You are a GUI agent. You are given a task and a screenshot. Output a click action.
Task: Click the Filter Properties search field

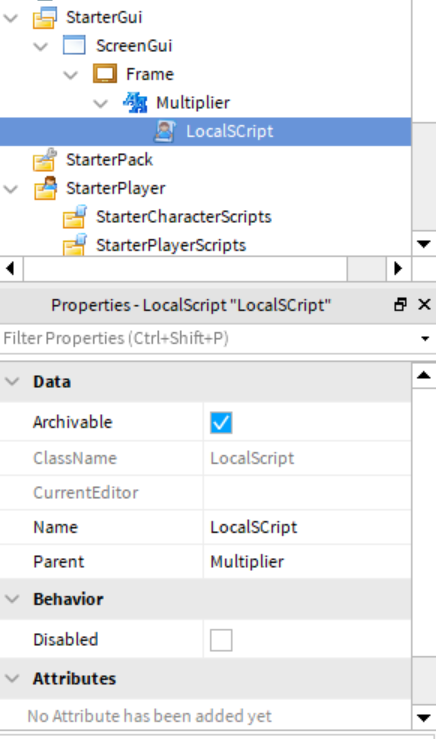pyautogui.click(x=207, y=338)
